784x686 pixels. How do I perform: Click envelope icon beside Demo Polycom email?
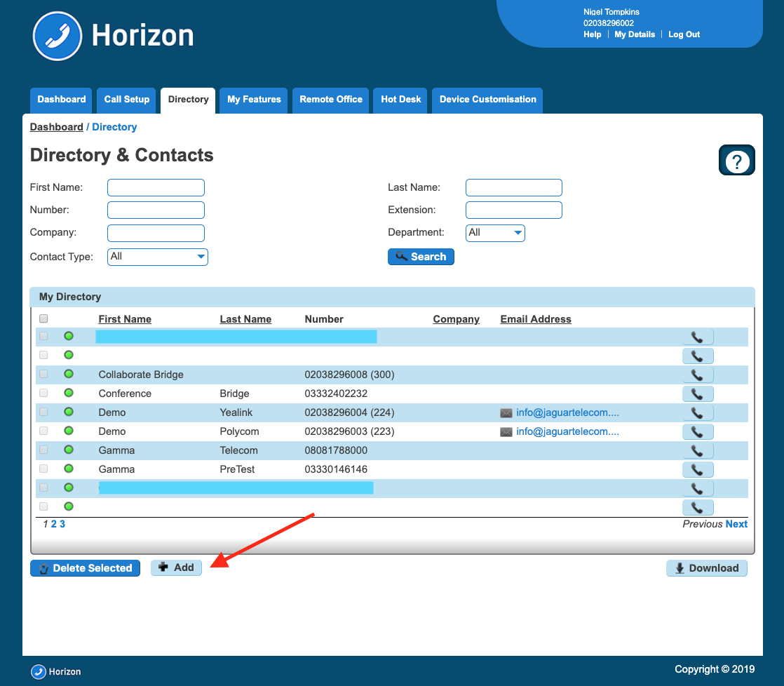(x=506, y=432)
